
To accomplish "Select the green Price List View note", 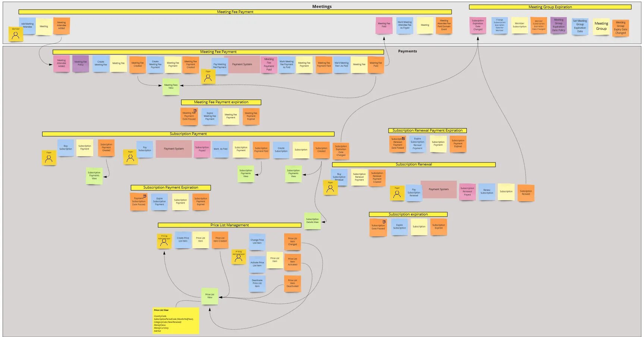I will [x=210, y=296].
